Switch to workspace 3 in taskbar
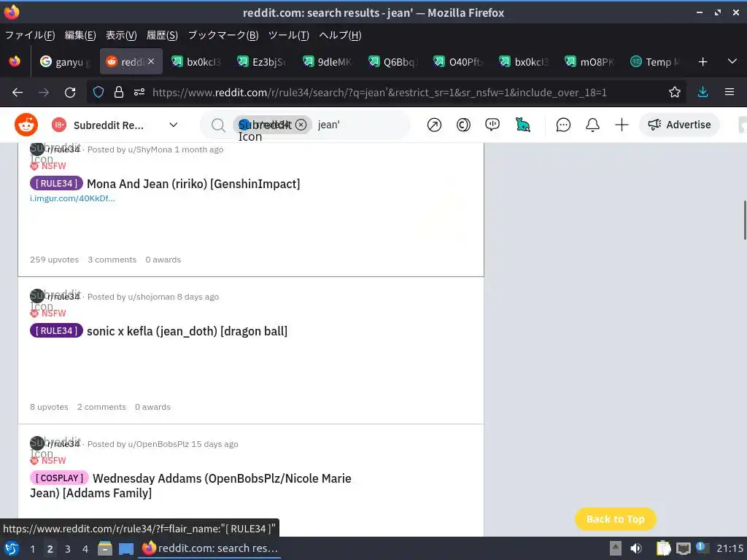 tap(68, 548)
